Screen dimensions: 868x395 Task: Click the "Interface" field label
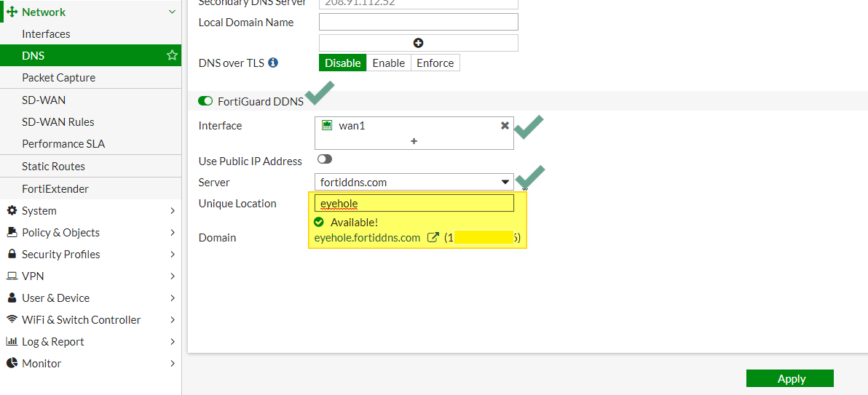pos(221,126)
